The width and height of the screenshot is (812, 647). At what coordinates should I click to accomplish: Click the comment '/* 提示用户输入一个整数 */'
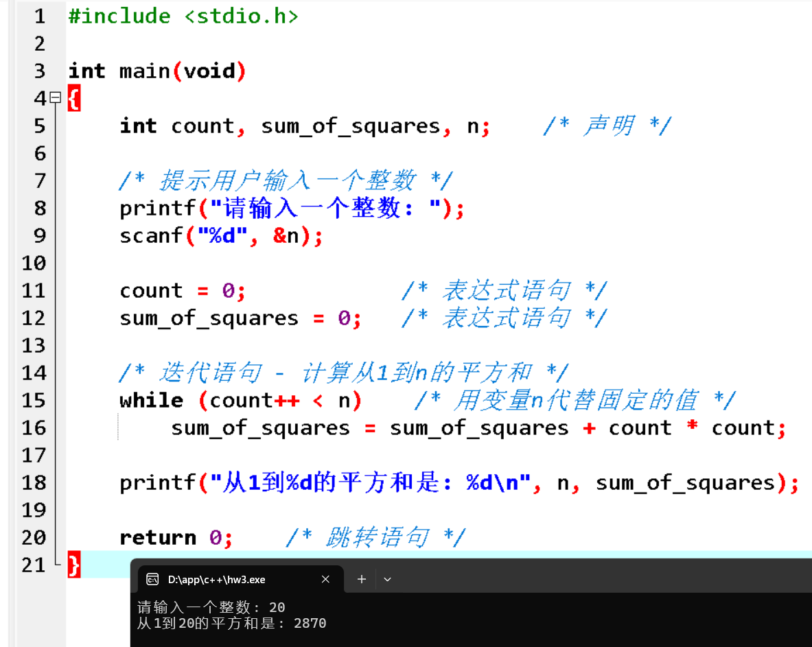point(286,180)
